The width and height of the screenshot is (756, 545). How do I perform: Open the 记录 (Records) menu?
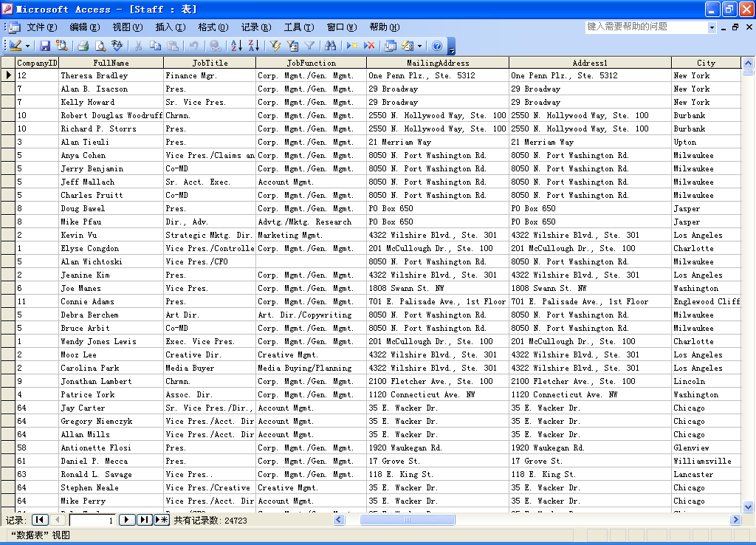coord(255,27)
